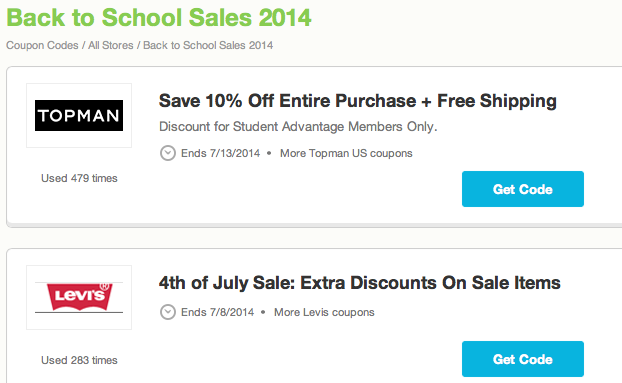Go to the All Stores breadcrumb
Image resolution: width=622 pixels, height=383 pixels.
pyautogui.click(x=111, y=46)
